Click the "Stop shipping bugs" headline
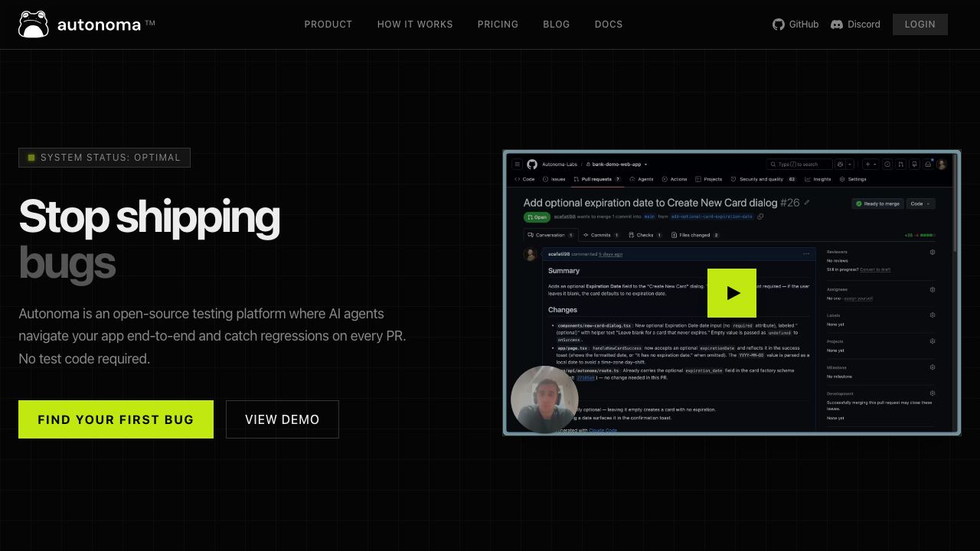The height and width of the screenshot is (551, 980). [x=149, y=239]
